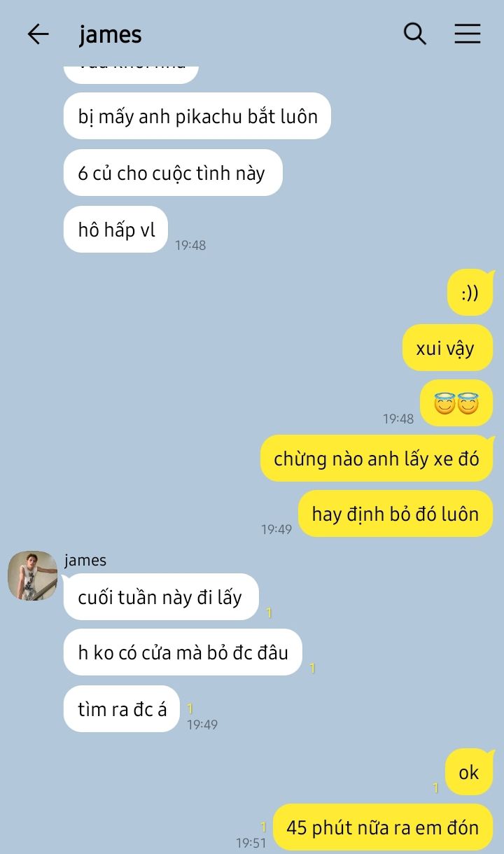
Task: Select the message '6 củ cho cuộc tình này'
Action: tap(173, 173)
